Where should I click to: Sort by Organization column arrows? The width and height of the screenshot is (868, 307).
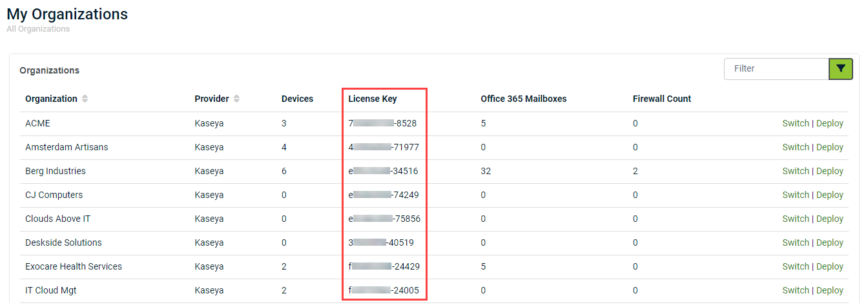pos(85,99)
